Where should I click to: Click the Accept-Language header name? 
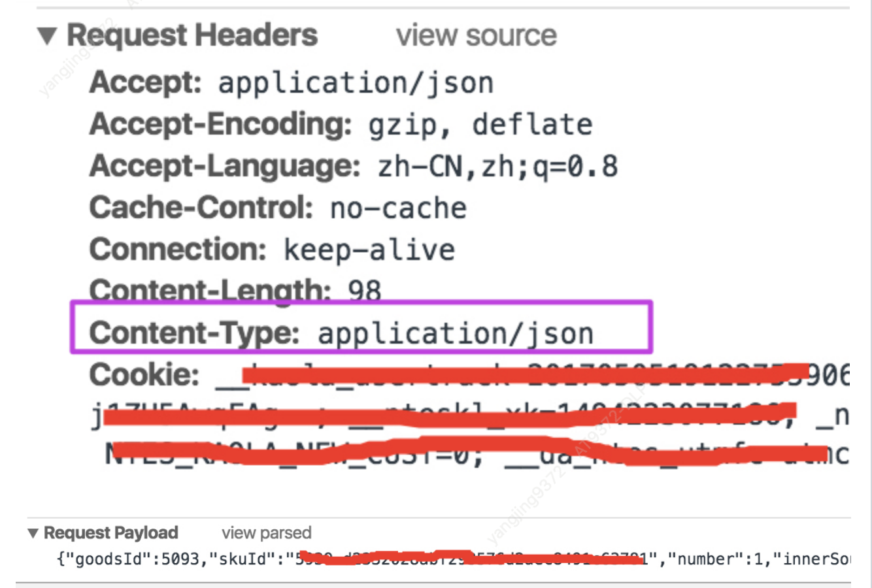click(x=224, y=167)
